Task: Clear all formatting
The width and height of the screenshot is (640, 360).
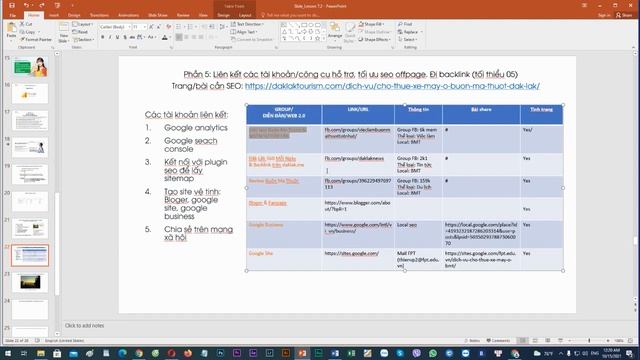Action: tap(169, 27)
